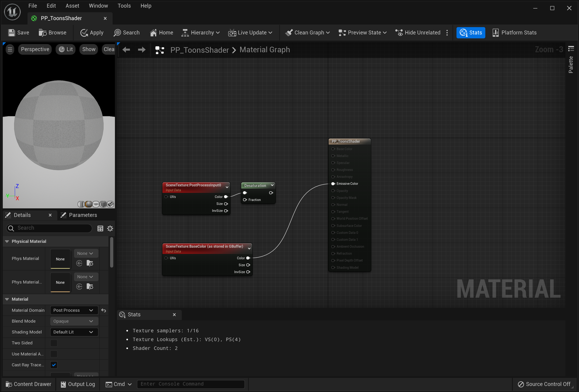Open the Asset menu
This screenshot has height=392, width=579.
click(72, 6)
